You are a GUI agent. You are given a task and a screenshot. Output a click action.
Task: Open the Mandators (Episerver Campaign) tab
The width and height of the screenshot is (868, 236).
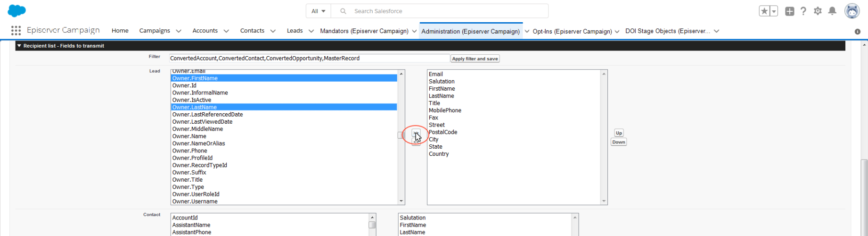click(x=364, y=31)
